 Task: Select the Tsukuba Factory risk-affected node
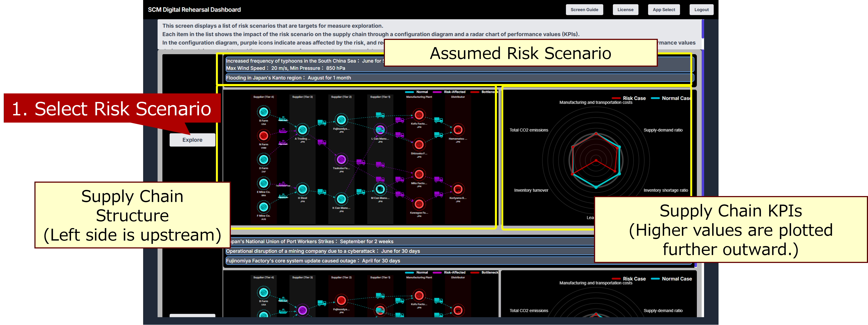341,159
